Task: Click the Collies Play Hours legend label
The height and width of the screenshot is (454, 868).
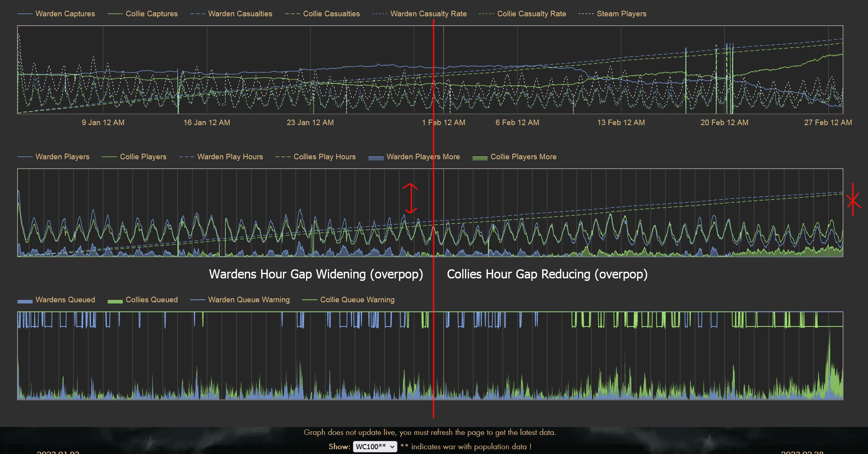Action: point(324,157)
